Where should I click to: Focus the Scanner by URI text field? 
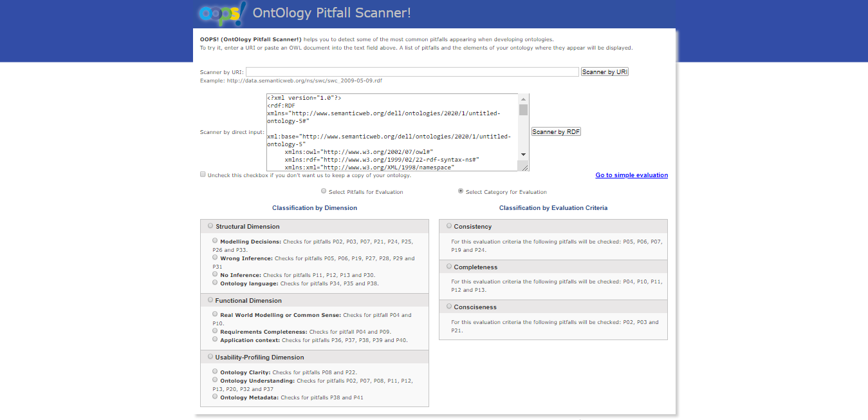click(412, 72)
